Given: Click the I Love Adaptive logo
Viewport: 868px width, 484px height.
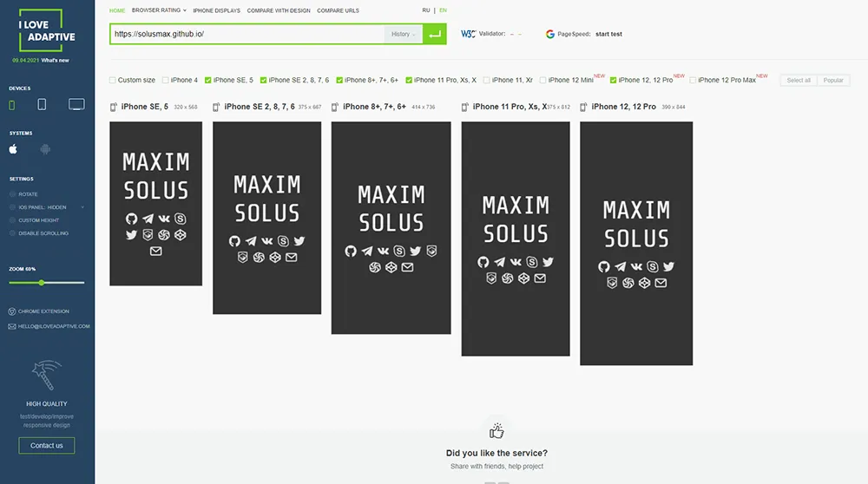Looking at the screenshot, I should point(47,31).
